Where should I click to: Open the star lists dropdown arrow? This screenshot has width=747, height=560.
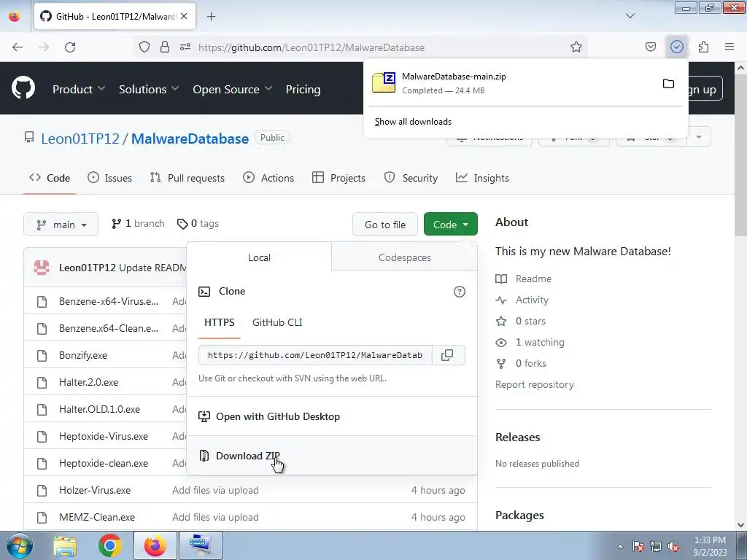(699, 137)
